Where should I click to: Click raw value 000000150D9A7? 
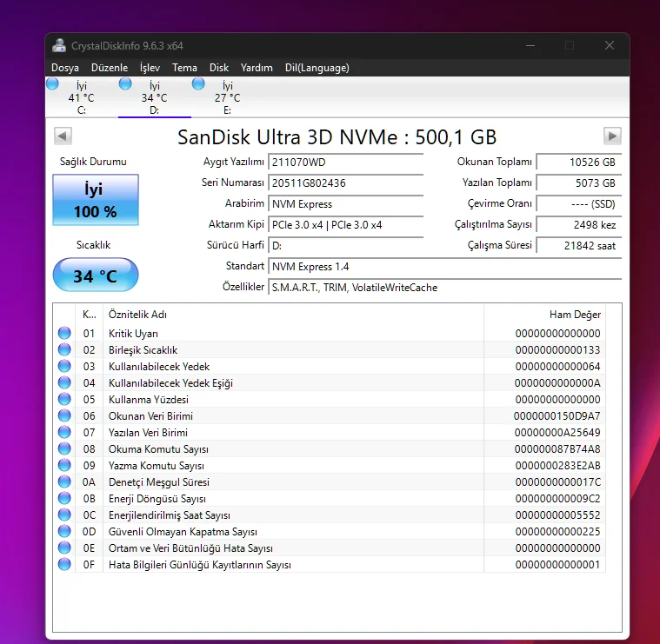(557, 416)
